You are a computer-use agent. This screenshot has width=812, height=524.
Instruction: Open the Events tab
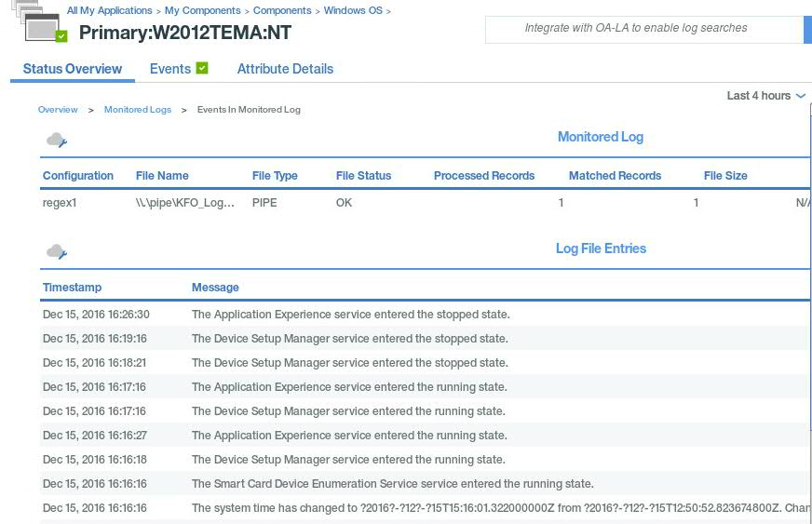pyautogui.click(x=170, y=69)
